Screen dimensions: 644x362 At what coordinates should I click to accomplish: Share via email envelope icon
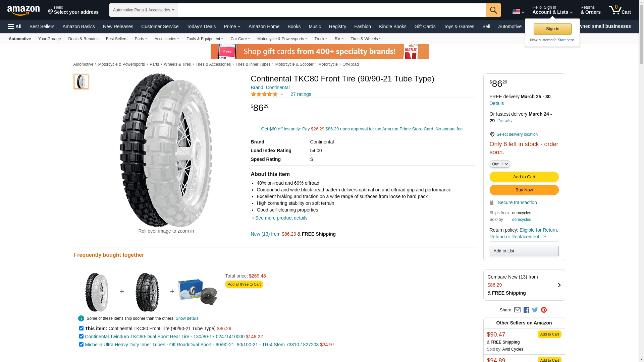[x=517, y=310]
